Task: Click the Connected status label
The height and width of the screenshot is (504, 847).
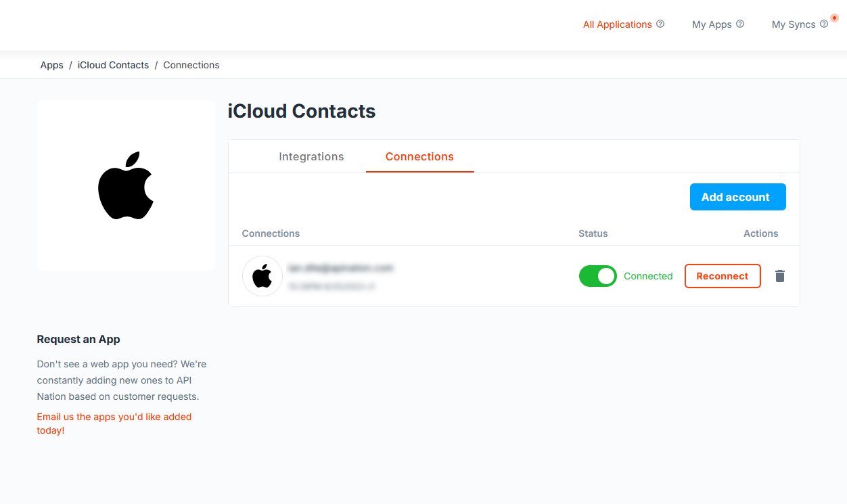Action: 648,276
